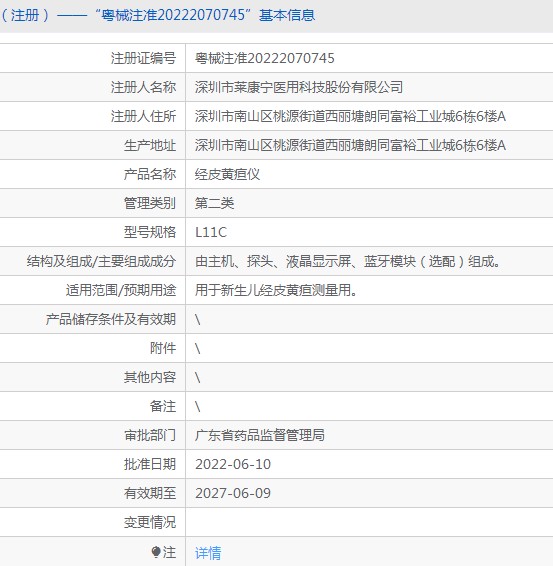553x566 pixels.
Task: Click the 变更情况 row label
Action: [x=150, y=522]
